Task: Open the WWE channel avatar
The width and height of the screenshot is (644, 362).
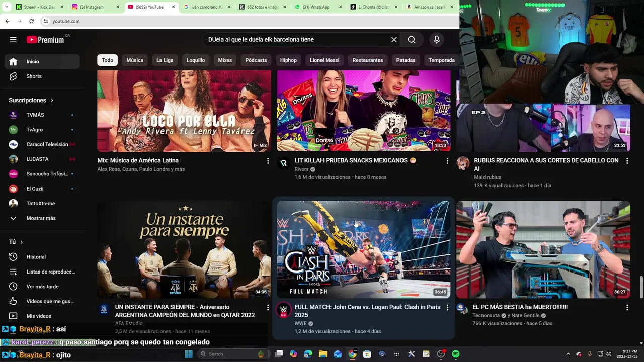Action: point(284,310)
